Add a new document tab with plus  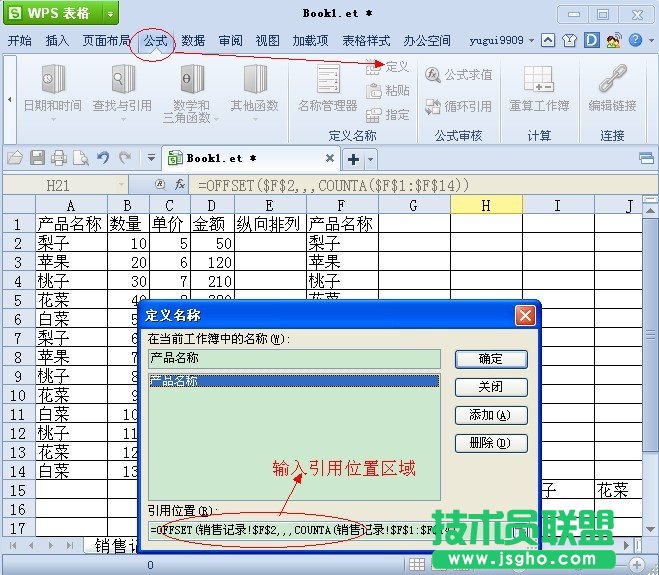[x=353, y=159]
